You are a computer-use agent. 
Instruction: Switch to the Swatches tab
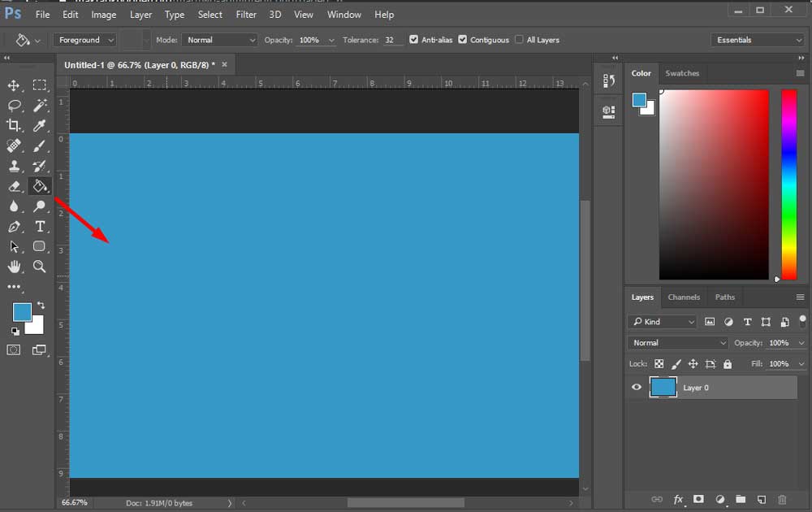[682, 73]
